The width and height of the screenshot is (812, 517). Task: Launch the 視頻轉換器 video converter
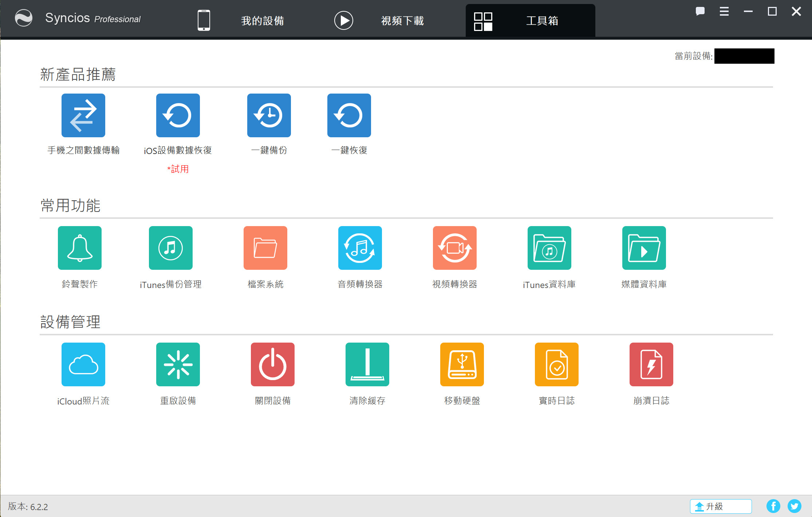click(455, 248)
